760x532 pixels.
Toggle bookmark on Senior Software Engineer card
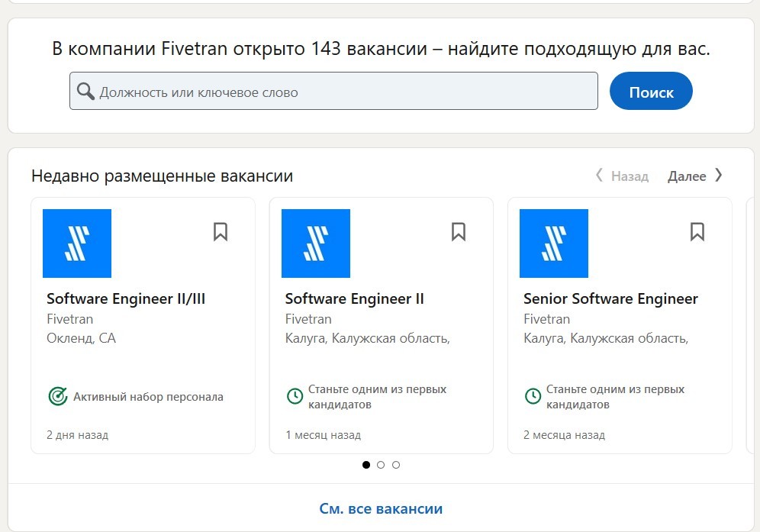coord(697,231)
